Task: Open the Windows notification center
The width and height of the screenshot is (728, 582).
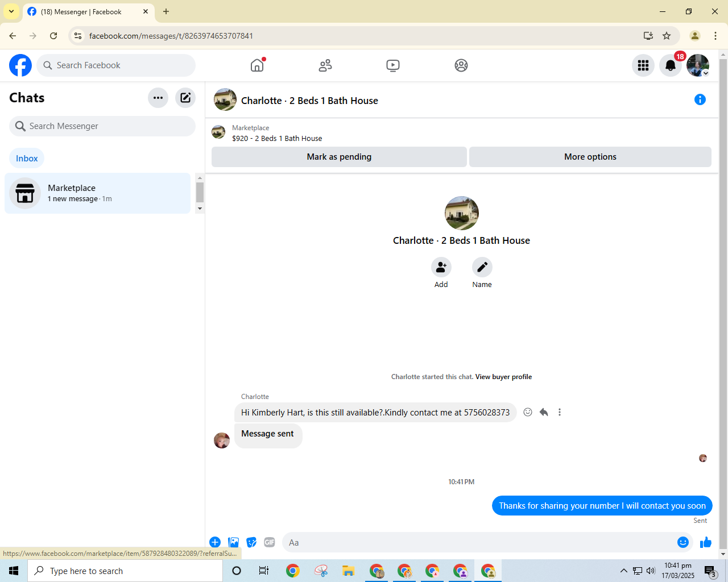Action: tap(710, 571)
